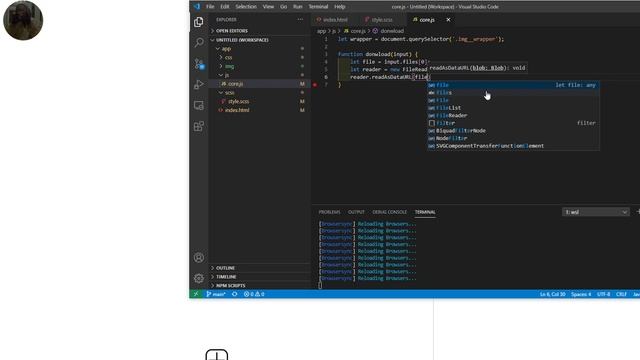Collapse the scss folder
The image size is (640, 360).
coord(260,93)
